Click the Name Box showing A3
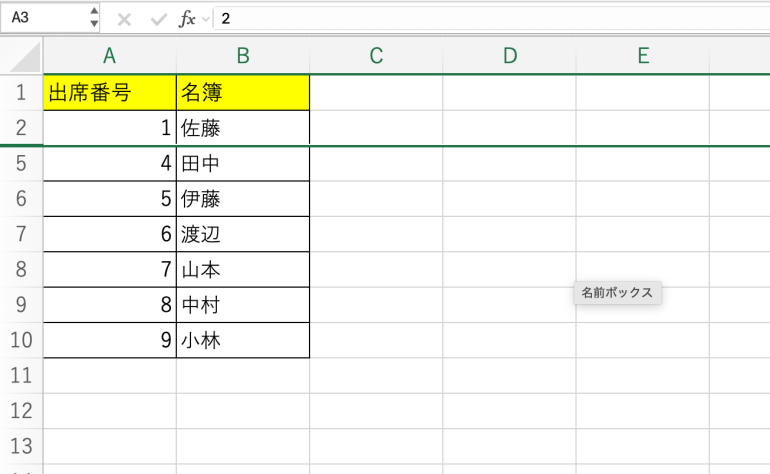The width and height of the screenshot is (770, 474). coord(45,18)
